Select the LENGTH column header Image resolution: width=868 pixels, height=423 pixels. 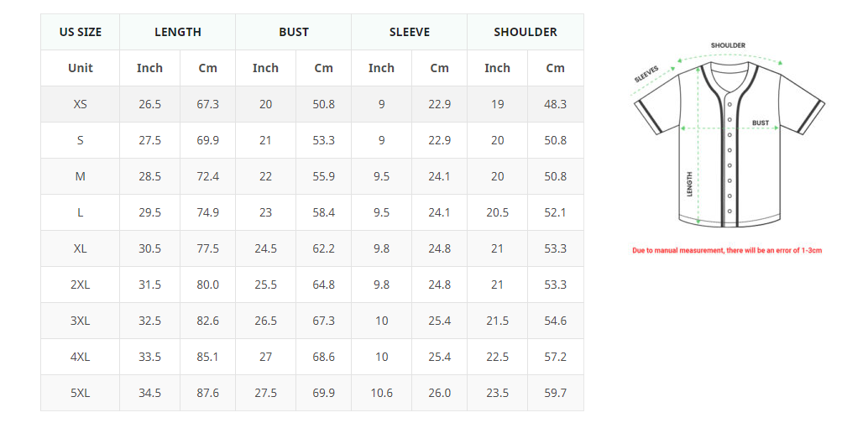[x=178, y=32]
